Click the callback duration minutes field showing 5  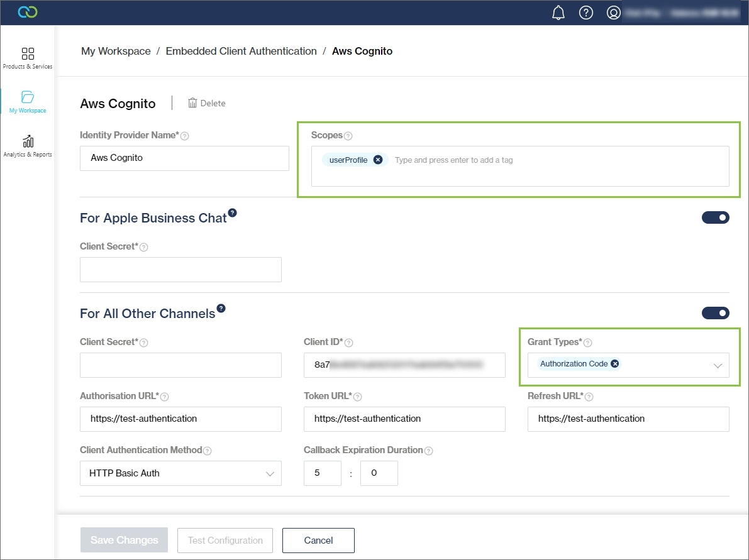click(323, 473)
